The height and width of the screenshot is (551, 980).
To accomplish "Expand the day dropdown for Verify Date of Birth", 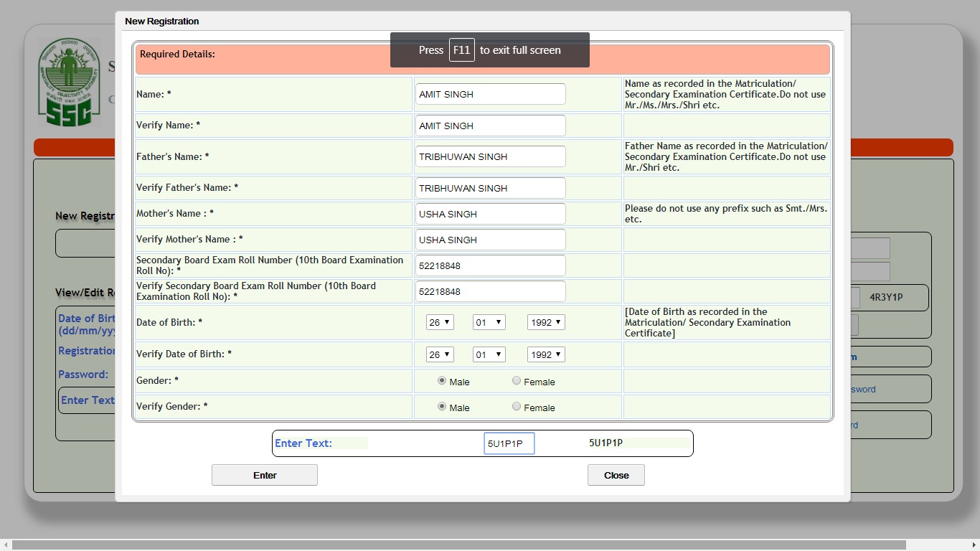I will [x=440, y=354].
